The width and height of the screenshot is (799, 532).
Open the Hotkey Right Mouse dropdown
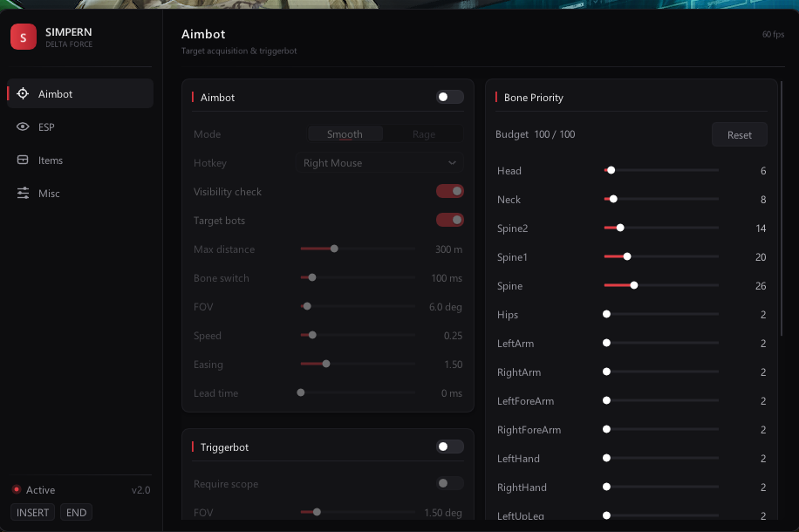pyautogui.click(x=379, y=163)
